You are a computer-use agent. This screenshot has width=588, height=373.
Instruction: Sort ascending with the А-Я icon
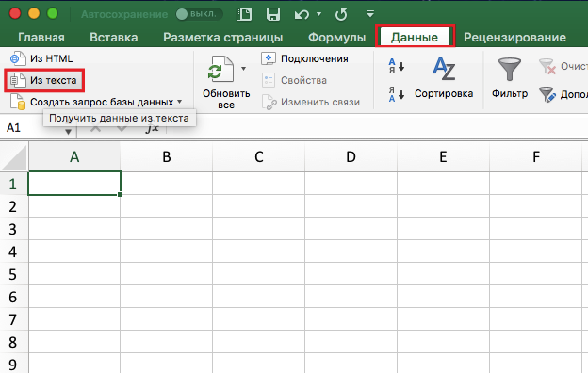click(x=397, y=66)
